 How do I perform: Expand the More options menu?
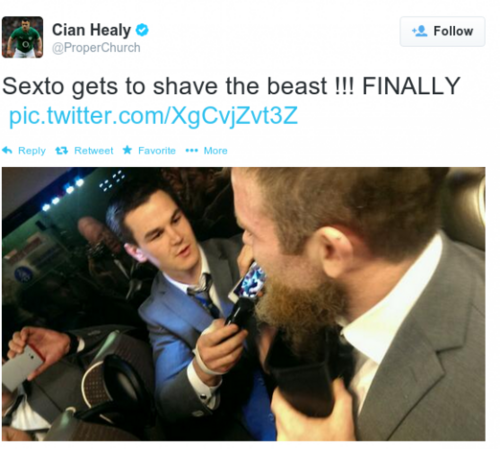pyautogui.click(x=215, y=151)
